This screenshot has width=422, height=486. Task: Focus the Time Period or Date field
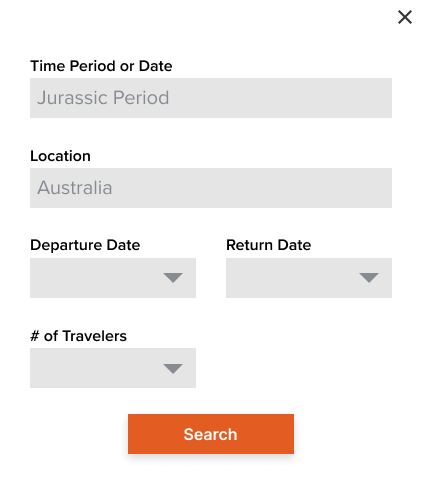point(211,98)
